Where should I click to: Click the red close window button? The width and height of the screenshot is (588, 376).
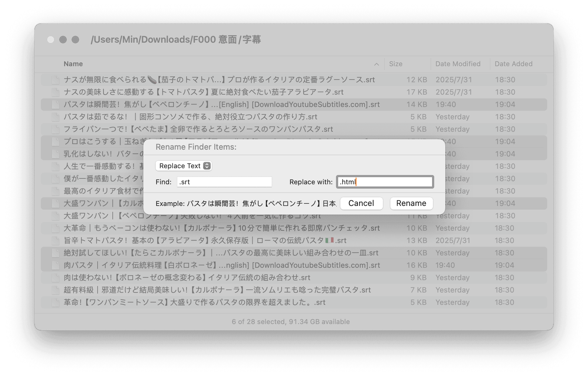pos(51,40)
